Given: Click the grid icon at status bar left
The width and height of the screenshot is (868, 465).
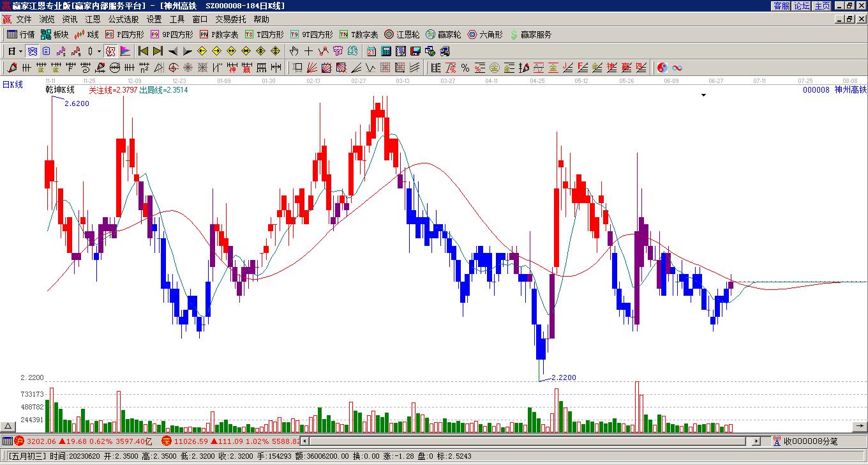Looking at the screenshot, I should click(7, 441).
